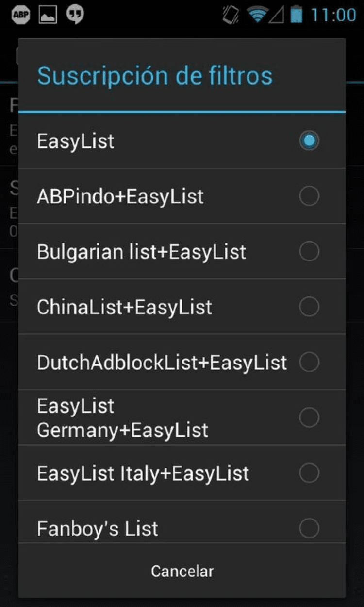
Task: Select the Fanboy's List radio button
Action: tap(309, 528)
